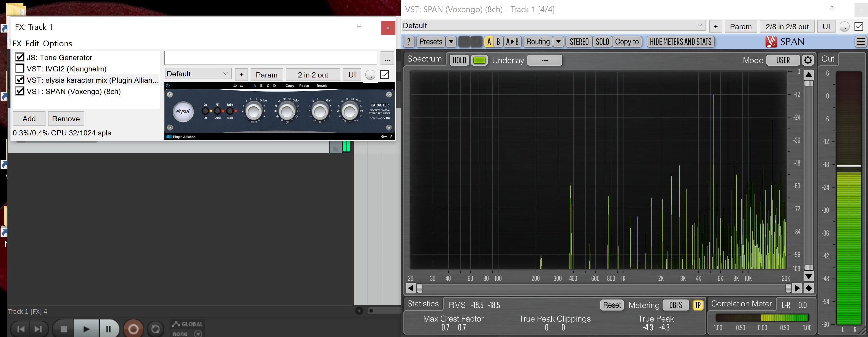Viewport: 868px width, 337px height.
Task: Click the transport Stop button
Action: 64,328
